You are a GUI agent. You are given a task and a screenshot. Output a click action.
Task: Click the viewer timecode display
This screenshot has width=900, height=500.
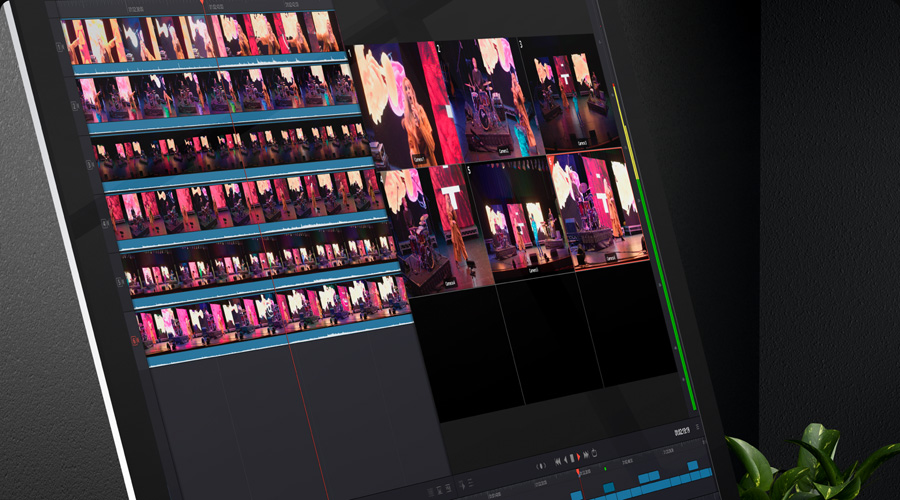[x=683, y=432]
